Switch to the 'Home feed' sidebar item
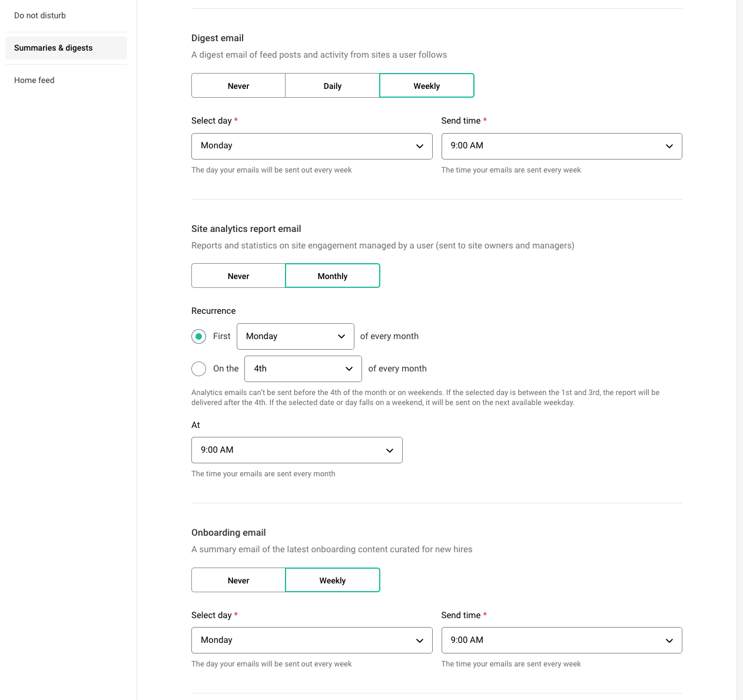 tap(34, 80)
